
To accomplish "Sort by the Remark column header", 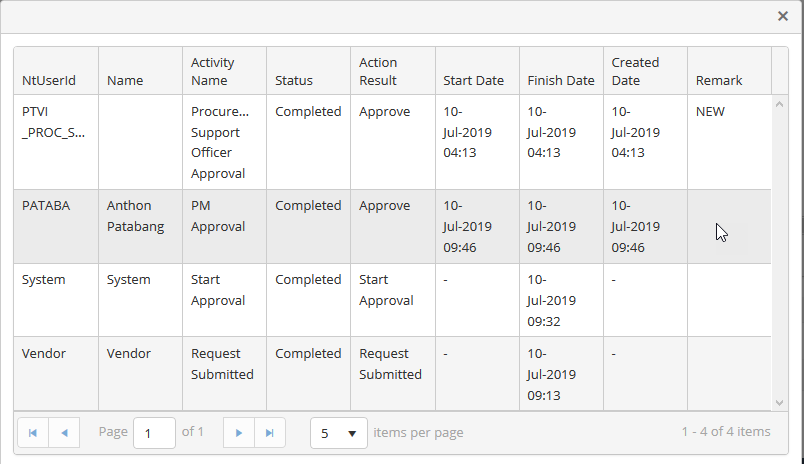I will coord(718,80).
